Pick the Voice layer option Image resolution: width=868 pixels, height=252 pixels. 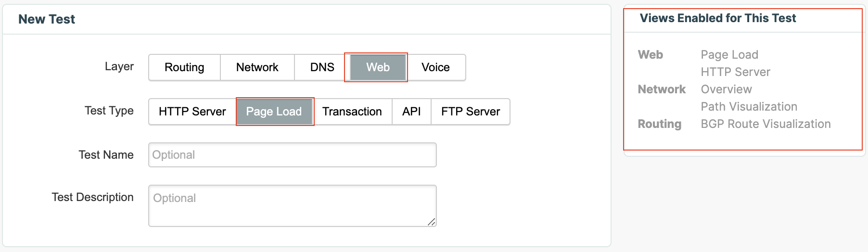coord(435,67)
